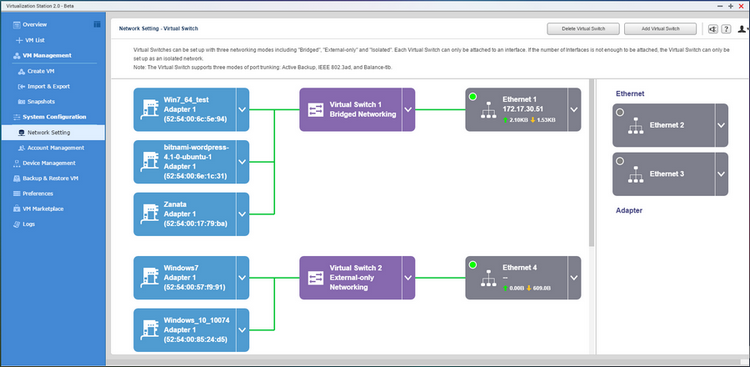Click the 172.17.30.51 IP address text
The image size is (750, 367).
point(523,109)
